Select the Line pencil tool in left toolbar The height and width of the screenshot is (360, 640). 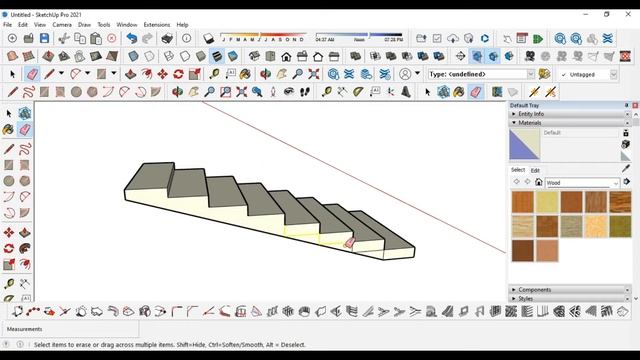9,149
